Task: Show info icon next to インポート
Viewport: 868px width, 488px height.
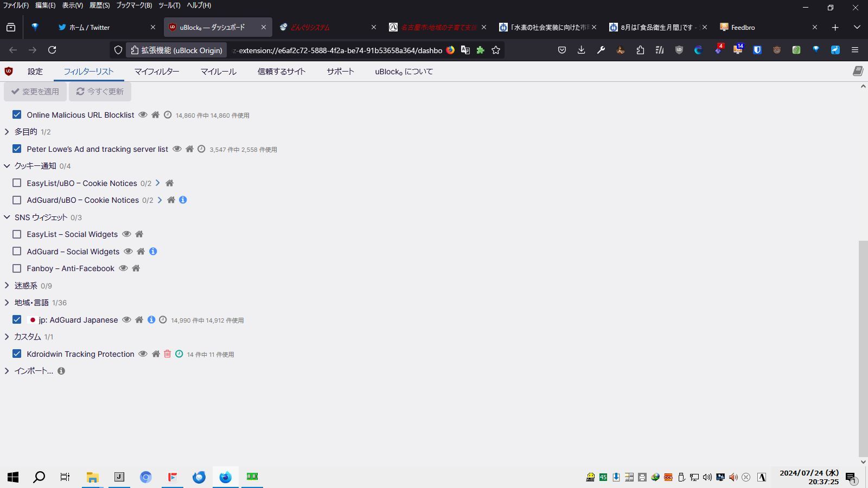Action: pos(61,371)
